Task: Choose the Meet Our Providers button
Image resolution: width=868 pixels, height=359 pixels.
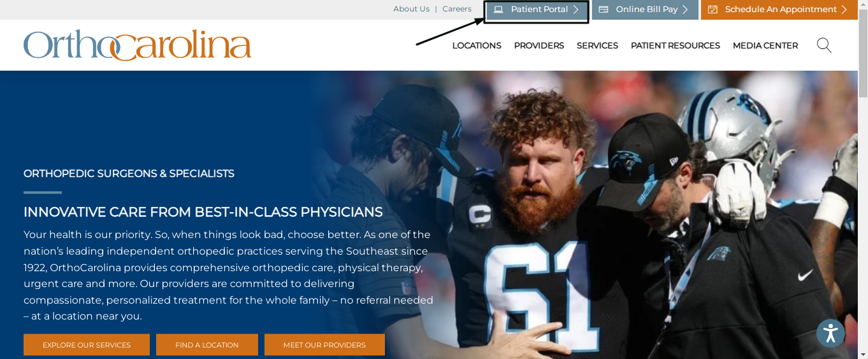Action: point(324,345)
